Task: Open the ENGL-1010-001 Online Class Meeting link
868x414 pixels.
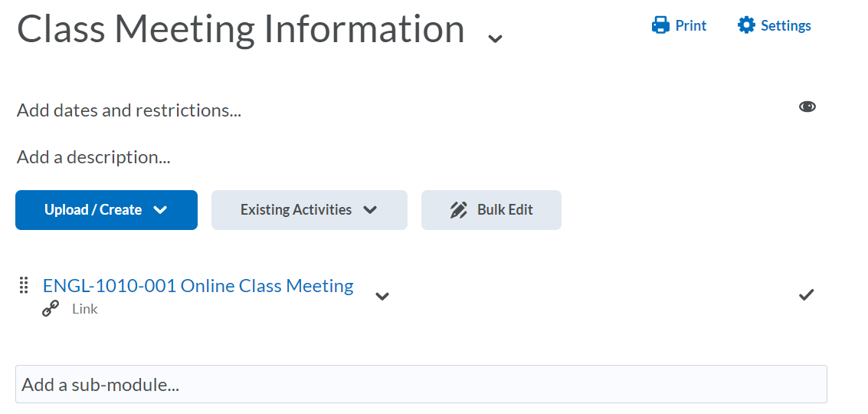Action: 198,286
